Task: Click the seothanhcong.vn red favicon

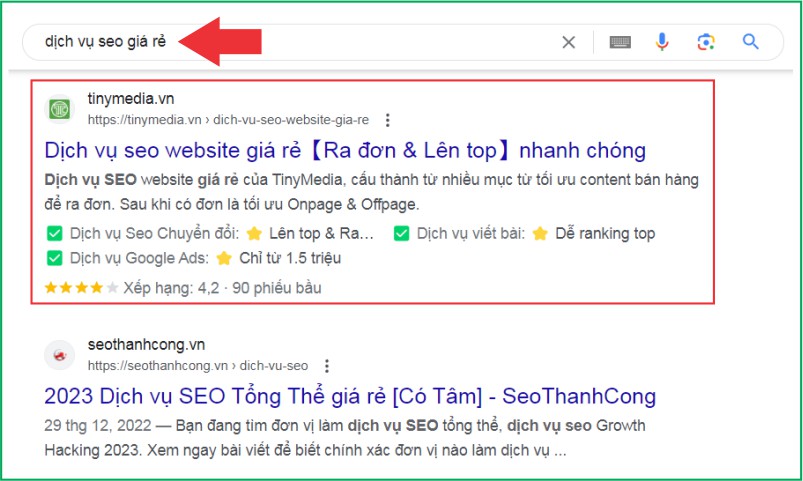Action: (x=59, y=355)
